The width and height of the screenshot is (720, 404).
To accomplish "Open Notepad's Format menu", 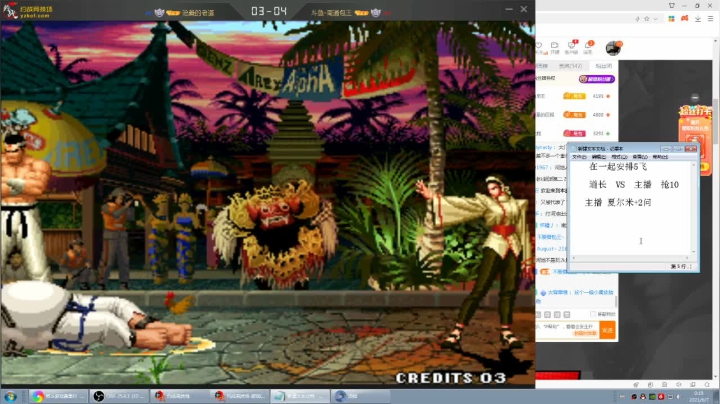I will pos(619,157).
